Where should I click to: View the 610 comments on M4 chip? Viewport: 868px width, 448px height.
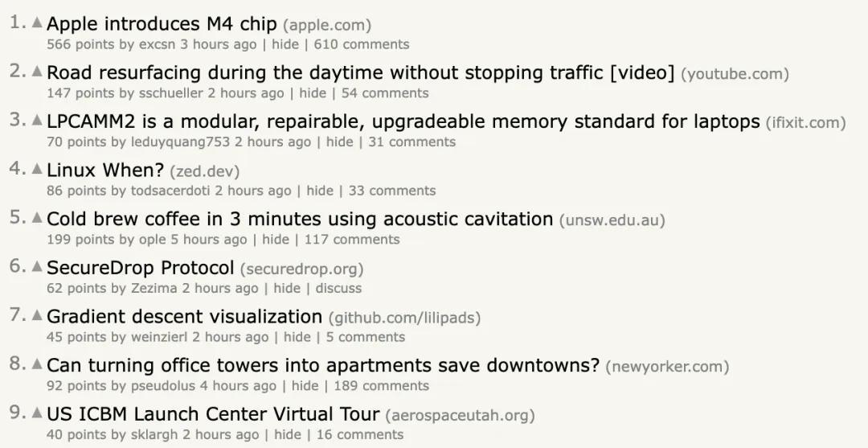coord(362,44)
